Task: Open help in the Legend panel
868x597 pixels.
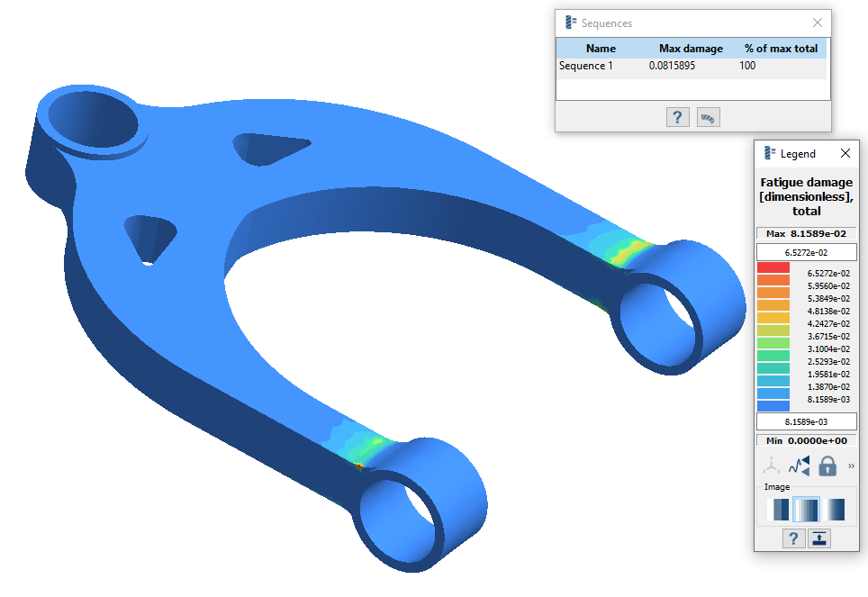Action: click(x=792, y=538)
